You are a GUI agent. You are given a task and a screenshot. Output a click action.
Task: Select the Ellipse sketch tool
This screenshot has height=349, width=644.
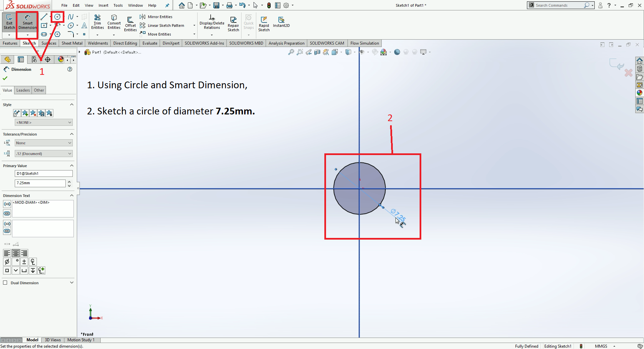(71, 26)
